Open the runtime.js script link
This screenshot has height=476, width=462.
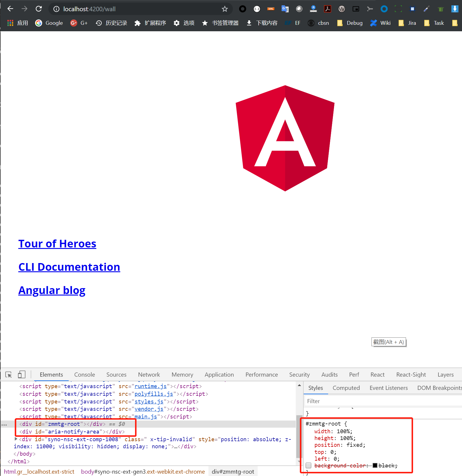point(151,386)
